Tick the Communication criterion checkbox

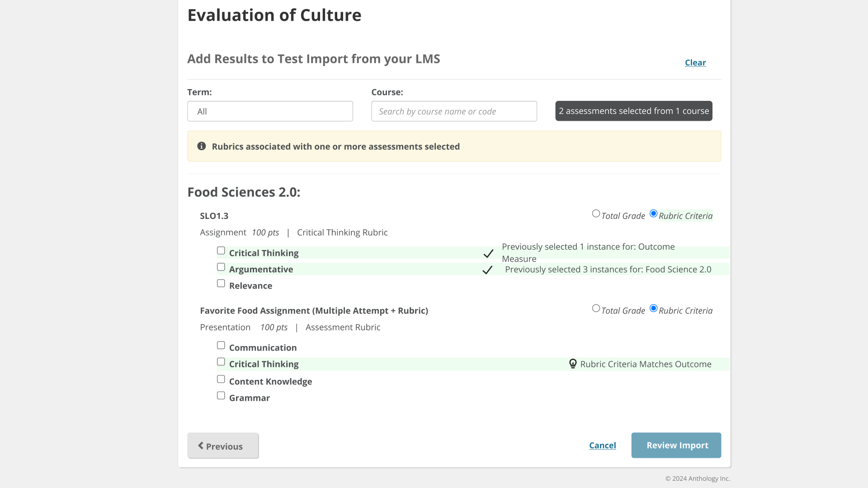pyautogui.click(x=221, y=345)
